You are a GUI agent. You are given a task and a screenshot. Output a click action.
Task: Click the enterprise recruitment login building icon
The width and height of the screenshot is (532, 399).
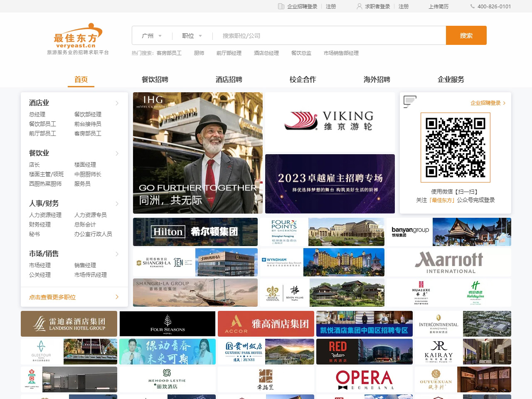pyautogui.click(x=281, y=6)
